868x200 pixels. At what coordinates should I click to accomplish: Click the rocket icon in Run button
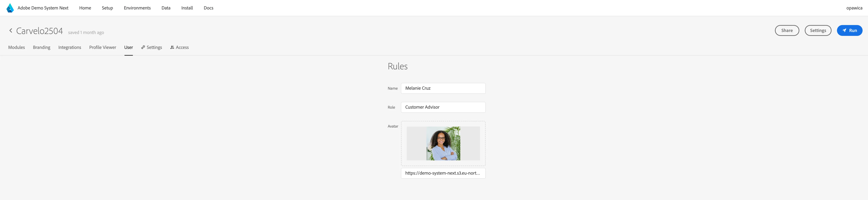point(844,31)
